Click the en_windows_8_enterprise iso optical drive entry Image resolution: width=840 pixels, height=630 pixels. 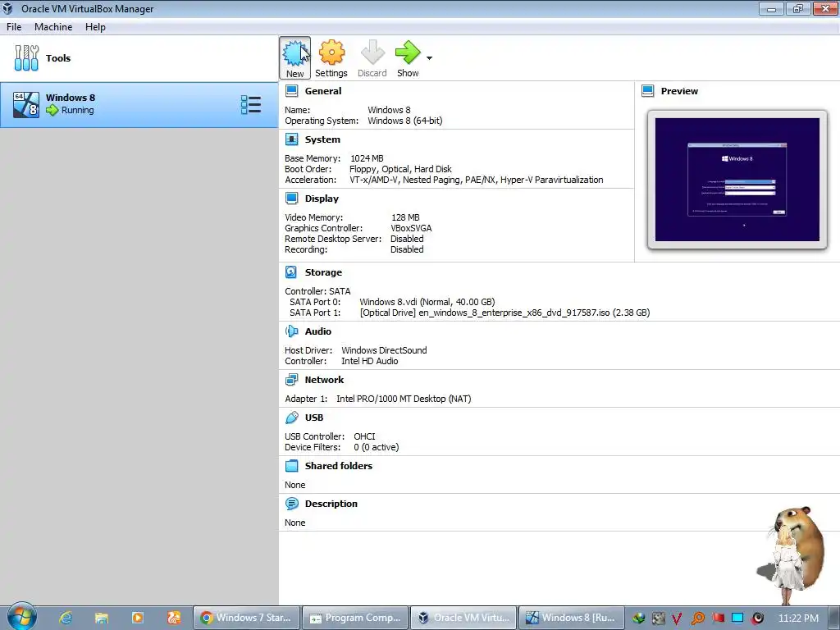click(x=504, y=313)
